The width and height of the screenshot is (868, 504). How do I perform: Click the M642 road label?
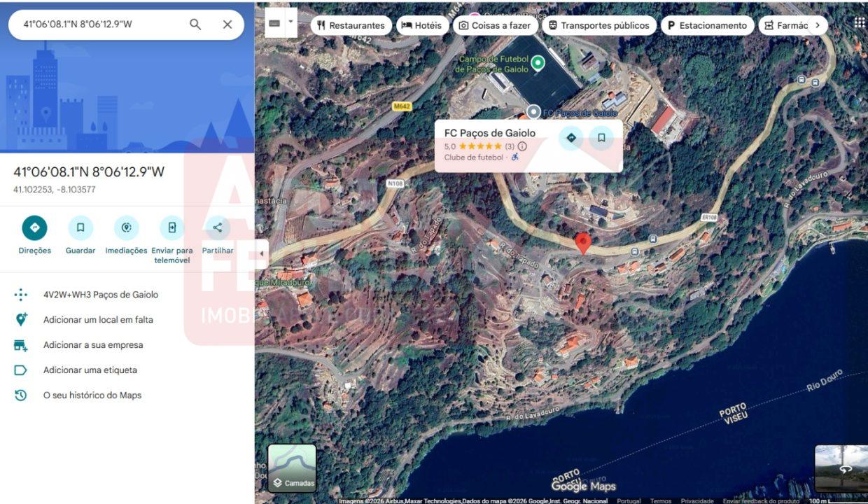pyautogui.click(x=401, y=106)
